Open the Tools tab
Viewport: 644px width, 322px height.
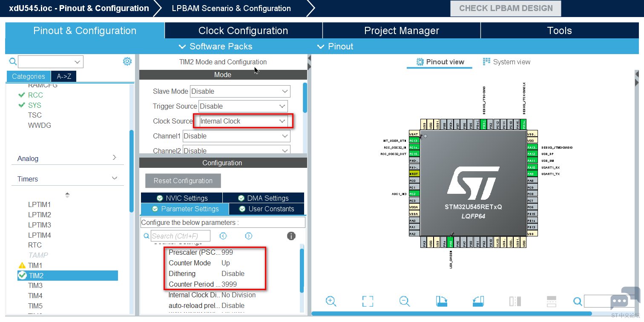point(560,31)
